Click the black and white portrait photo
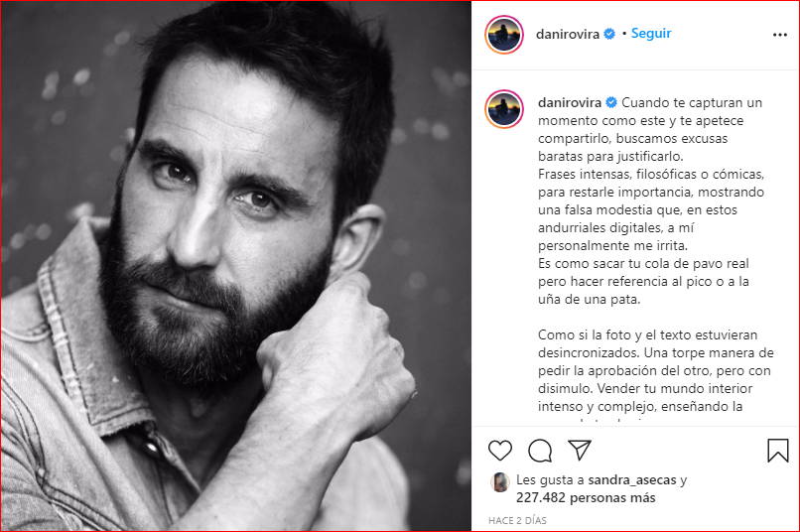The height and width of the screenshot is (532, 800). pyautogui.click(x=235, y=266)
